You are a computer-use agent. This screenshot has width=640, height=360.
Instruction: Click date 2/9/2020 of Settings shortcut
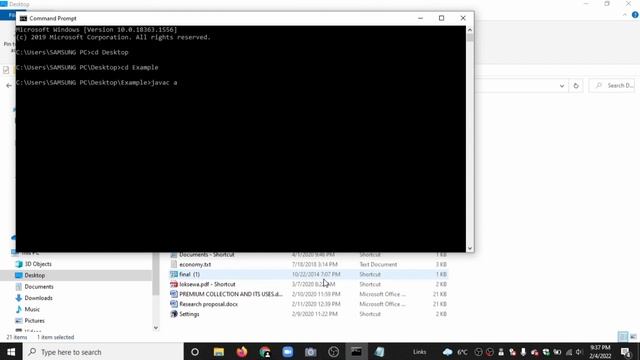[315, 314]
